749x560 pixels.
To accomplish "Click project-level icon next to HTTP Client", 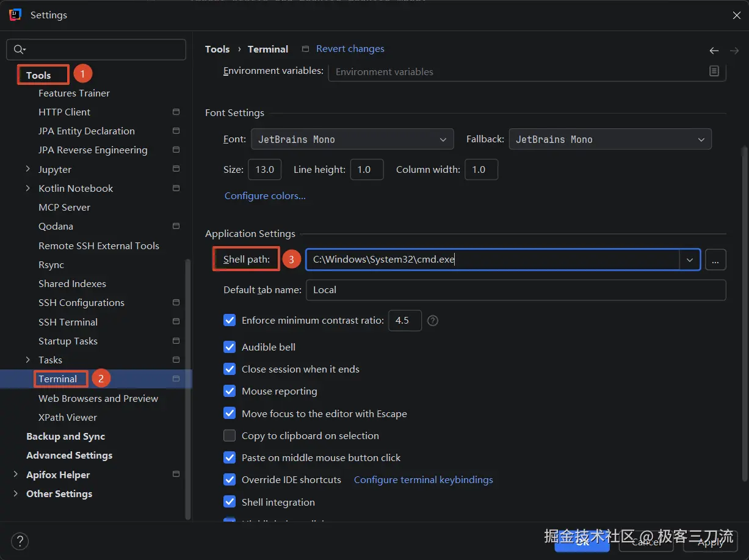I will (x=176, y=112).
